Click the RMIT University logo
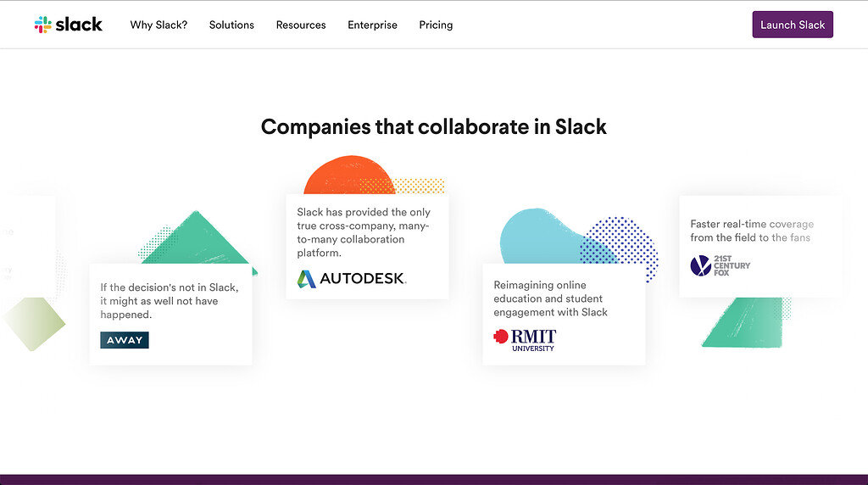868x485 pixels. tap(525, 340)
